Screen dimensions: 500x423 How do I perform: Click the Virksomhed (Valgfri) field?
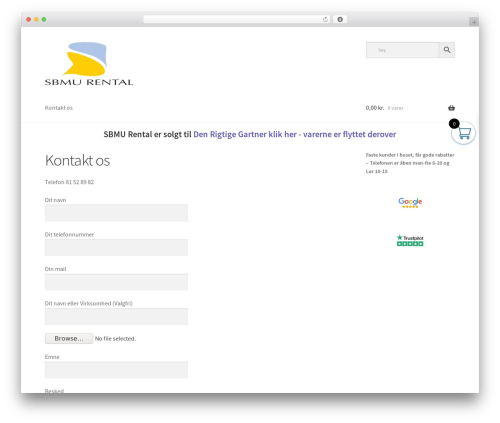tap(116, 316)
